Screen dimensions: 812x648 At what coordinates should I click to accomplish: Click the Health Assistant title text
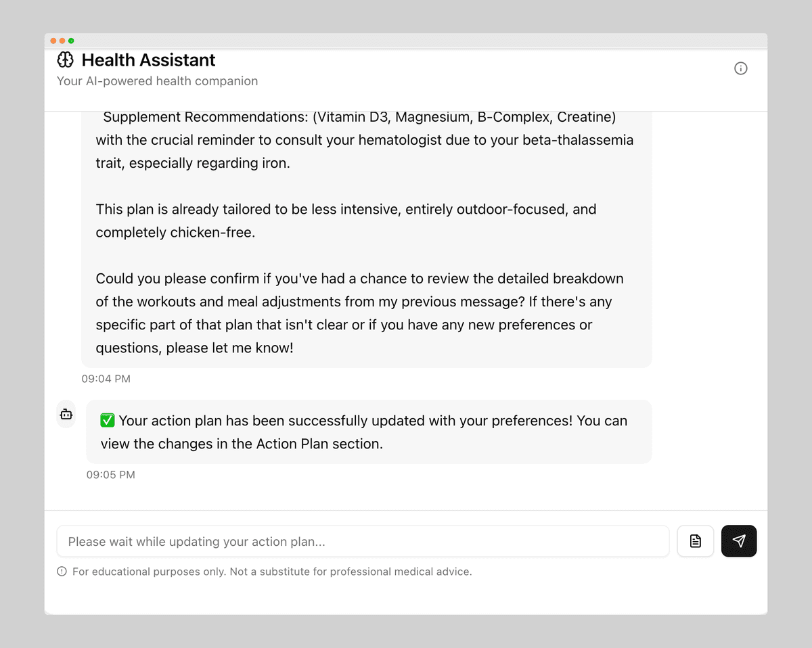(x=148, y=60)
